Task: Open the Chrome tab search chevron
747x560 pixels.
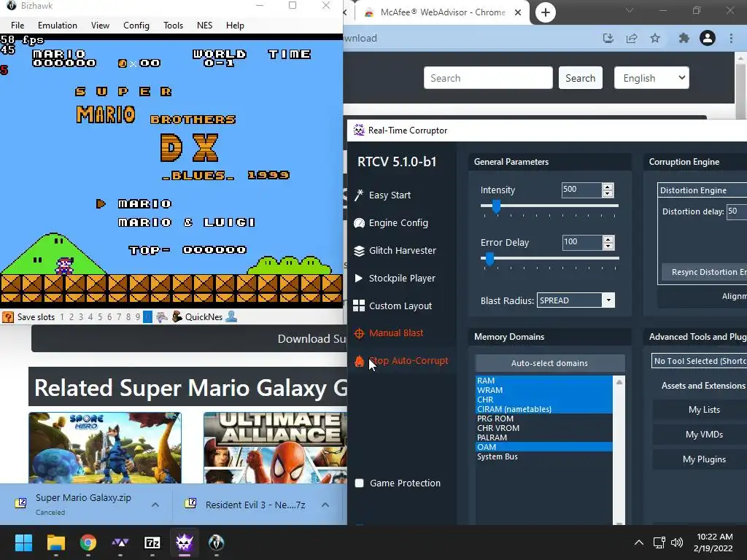Action: click(630, 10)
